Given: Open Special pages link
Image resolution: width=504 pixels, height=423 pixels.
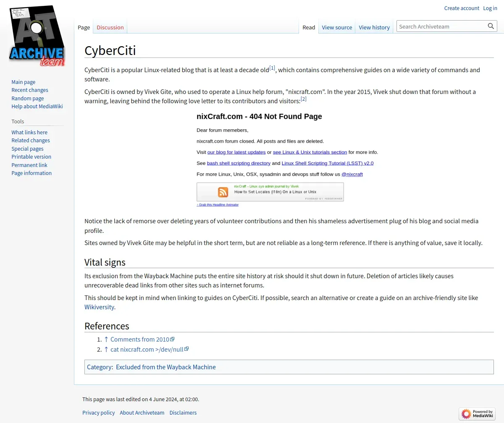Looking at the screenshot, I should click(x=27, y=149).
